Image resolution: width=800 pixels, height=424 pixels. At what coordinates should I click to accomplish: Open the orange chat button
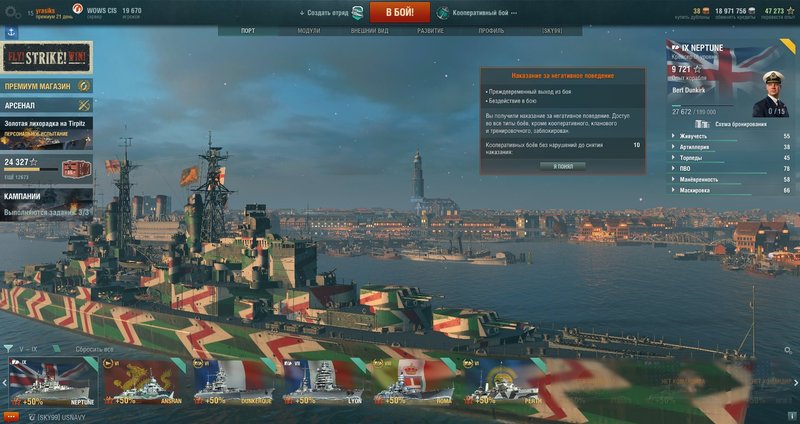[x=11, y=417]
